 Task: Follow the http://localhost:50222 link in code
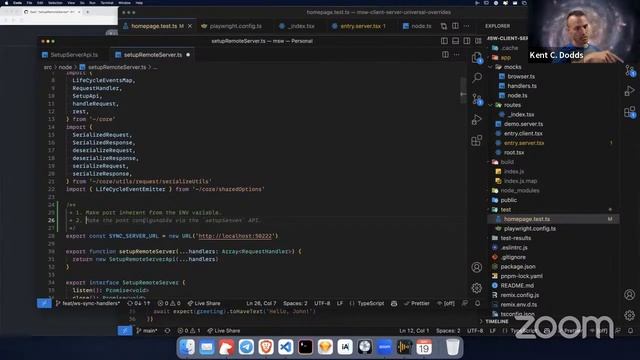pos(235,236)
